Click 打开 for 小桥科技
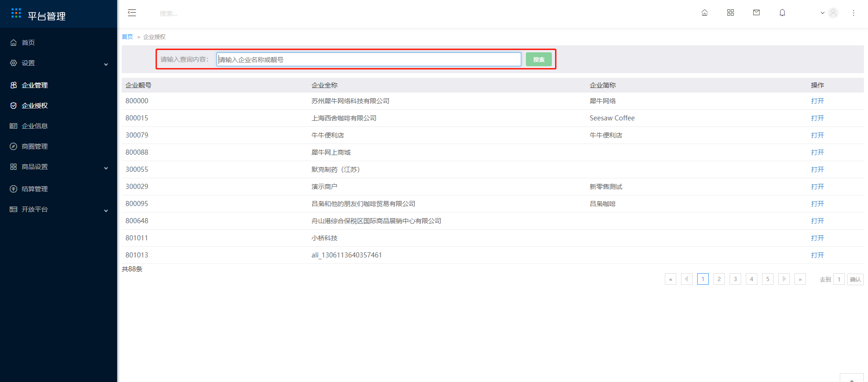The image size is (868, 382). click(x=818, y=238)
